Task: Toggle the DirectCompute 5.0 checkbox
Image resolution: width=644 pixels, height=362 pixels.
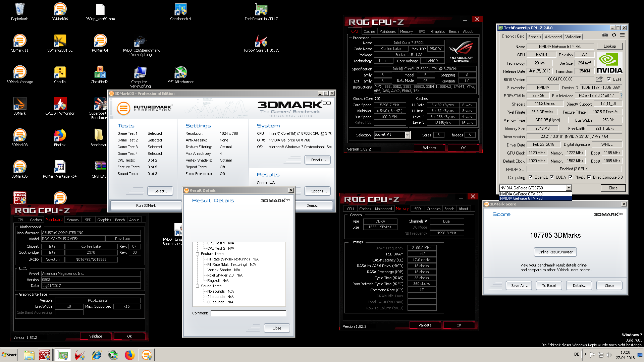Action: click(589, 177)
